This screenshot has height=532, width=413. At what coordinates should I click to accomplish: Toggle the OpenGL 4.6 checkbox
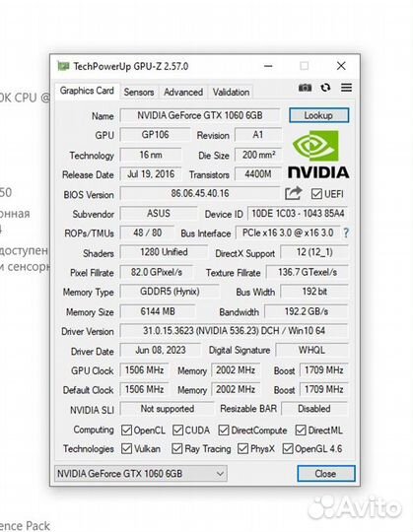point(288,449)
